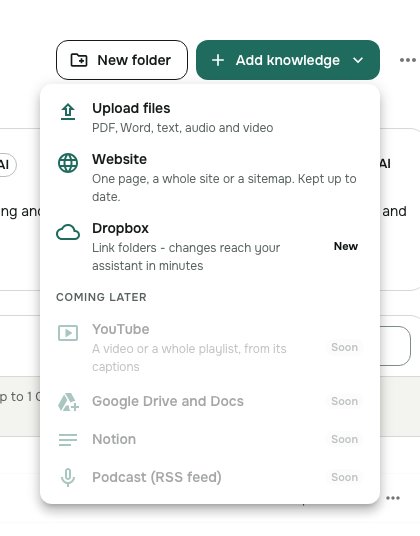Click the New badge beside Dropbox

coord(346,246)
